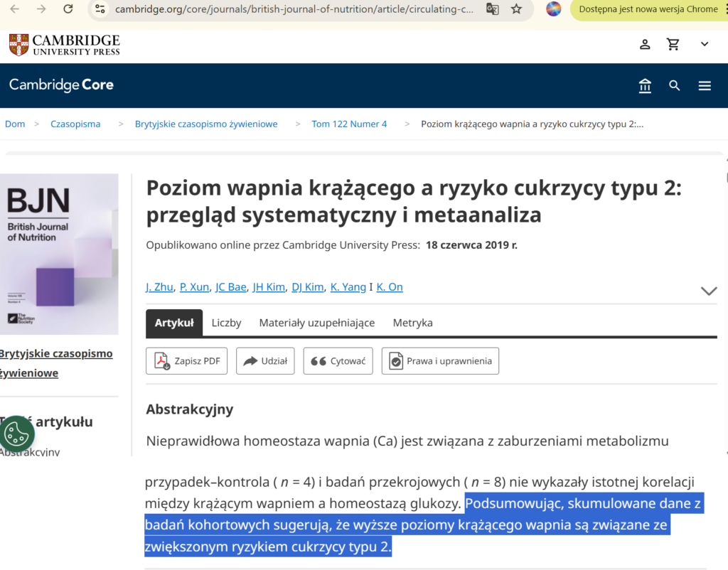
Task: Open author link J. Zhu
Action: click(x=159, y=287)
